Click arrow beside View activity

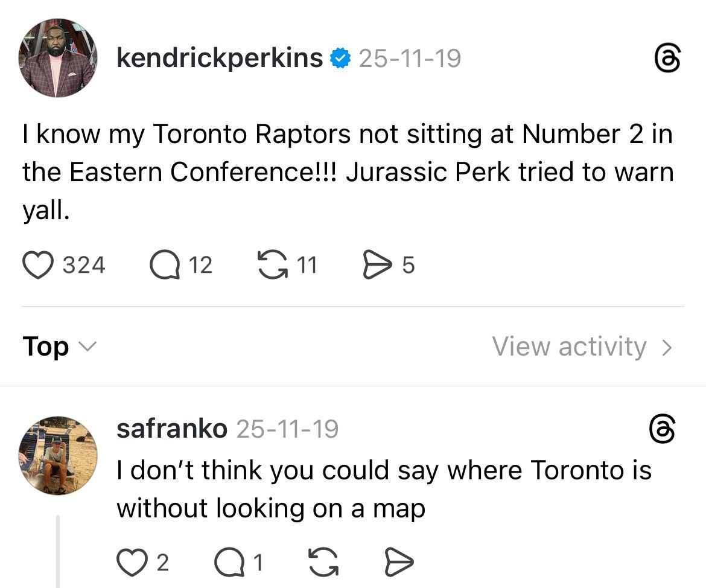pyautogui.click(x=667, y=347)
